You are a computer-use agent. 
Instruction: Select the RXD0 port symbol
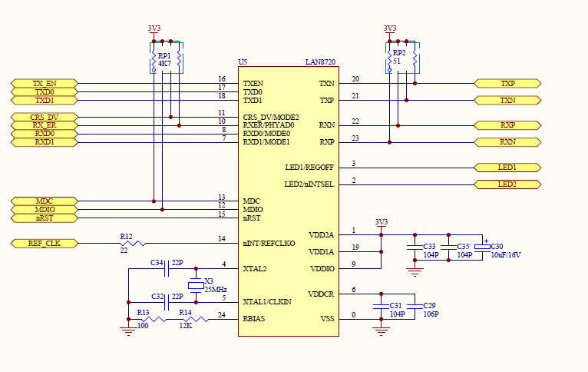click(45, 134)
